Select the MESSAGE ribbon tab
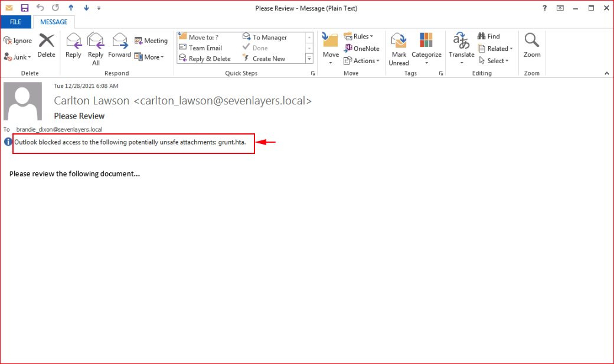Screen dimensions: 614x364 [x=54, y=22]
